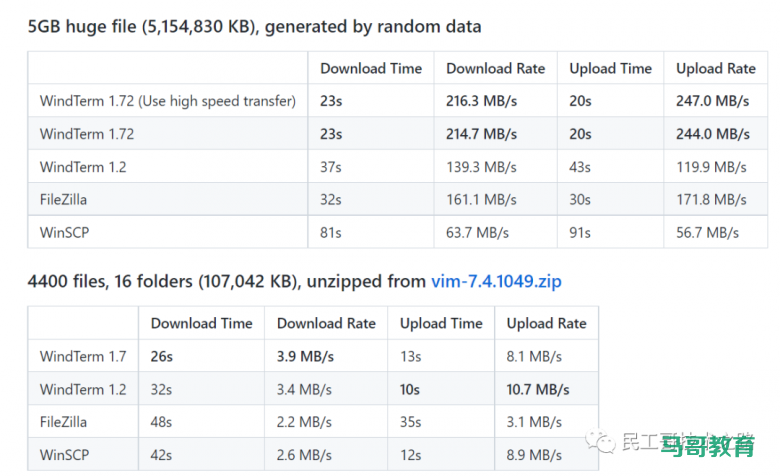The image size is (780, 476).
Task: Select the 2.6 MB/s WinSCP download rate
Action: (x=305, y=455)
